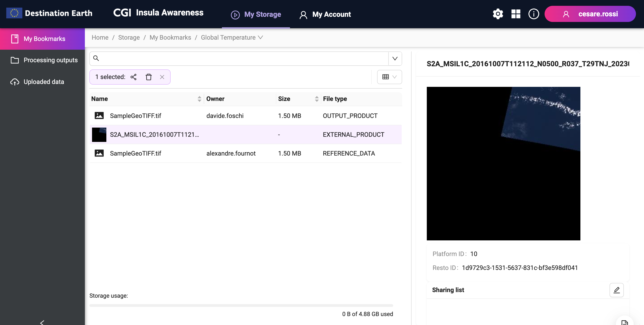Viewport: 644px width, 325px height.
Task: Click Insula Awareness title
Action: coord(170,13)
